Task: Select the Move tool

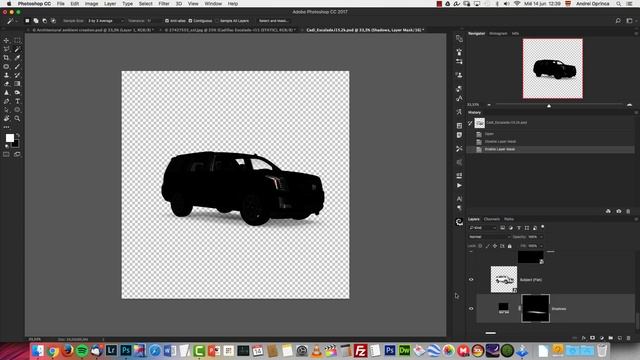Action: click(7, 40)
